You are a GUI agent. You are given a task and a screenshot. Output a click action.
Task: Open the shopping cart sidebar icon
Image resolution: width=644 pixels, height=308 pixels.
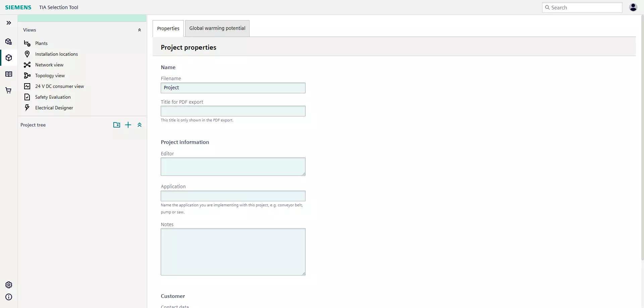(9, 90)
